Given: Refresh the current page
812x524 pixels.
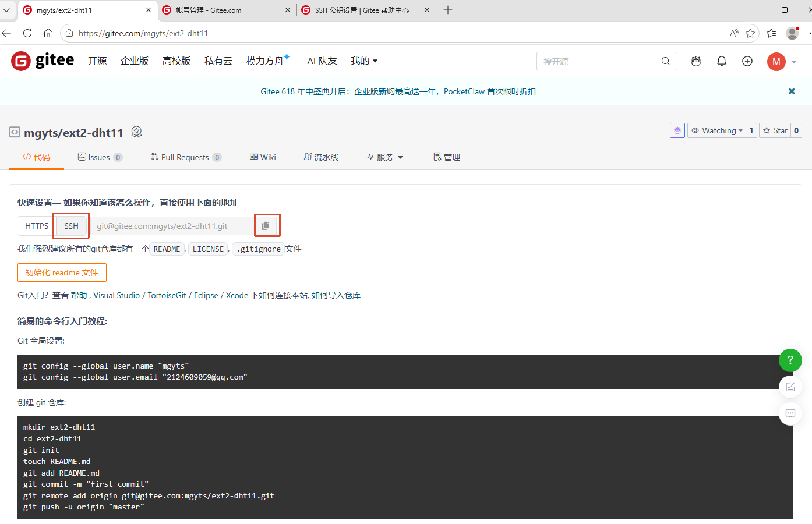Looking at the screenshot, I should click(27, 33).
